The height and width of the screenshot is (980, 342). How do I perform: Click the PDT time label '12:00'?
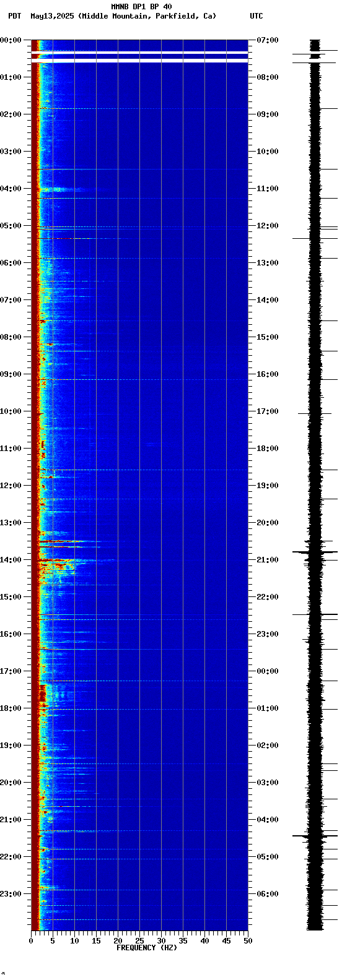[x=11, y=486]
